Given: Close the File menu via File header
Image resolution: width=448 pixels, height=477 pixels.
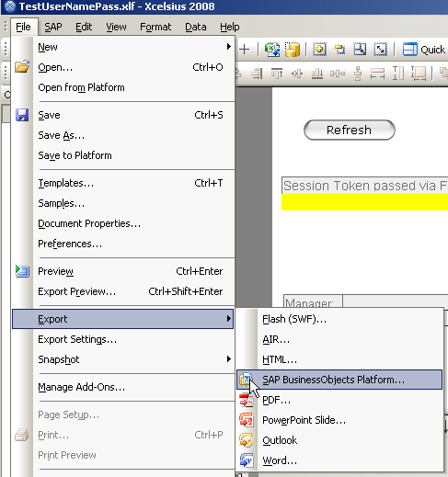Looking at the screenshot, I should [x=24, y=27].
